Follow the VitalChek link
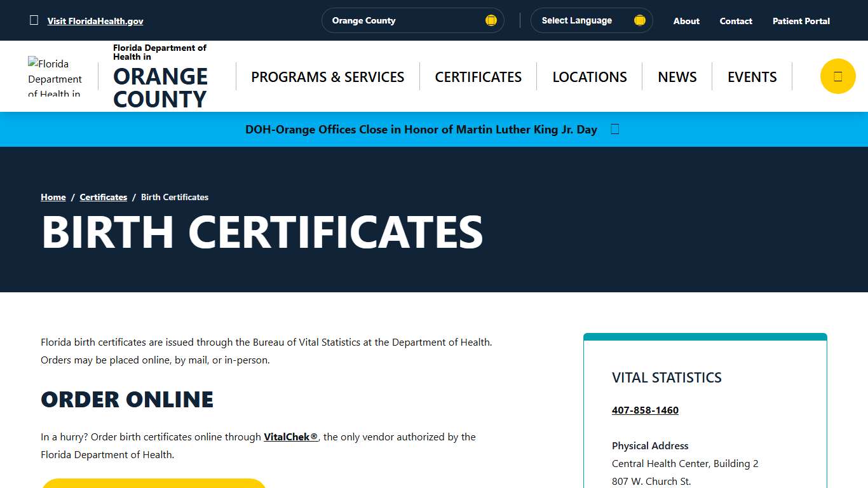The image size is (868, 488). click(290, 437)
